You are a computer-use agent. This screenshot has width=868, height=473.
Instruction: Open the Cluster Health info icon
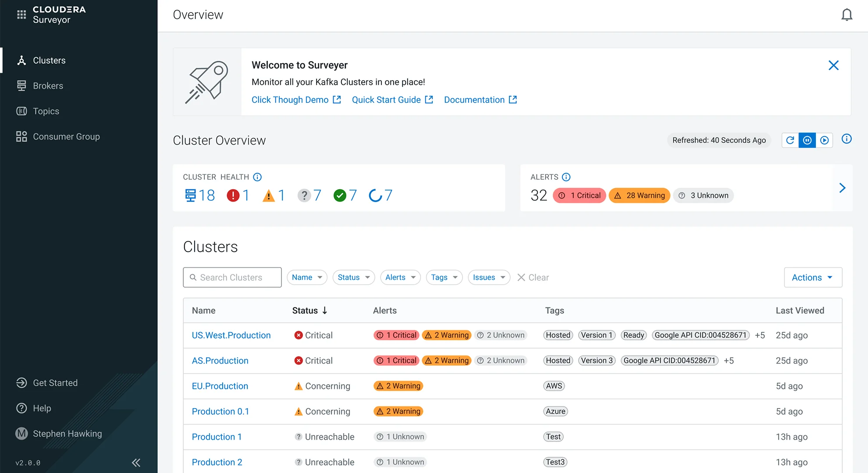click(x=257, y=177)
